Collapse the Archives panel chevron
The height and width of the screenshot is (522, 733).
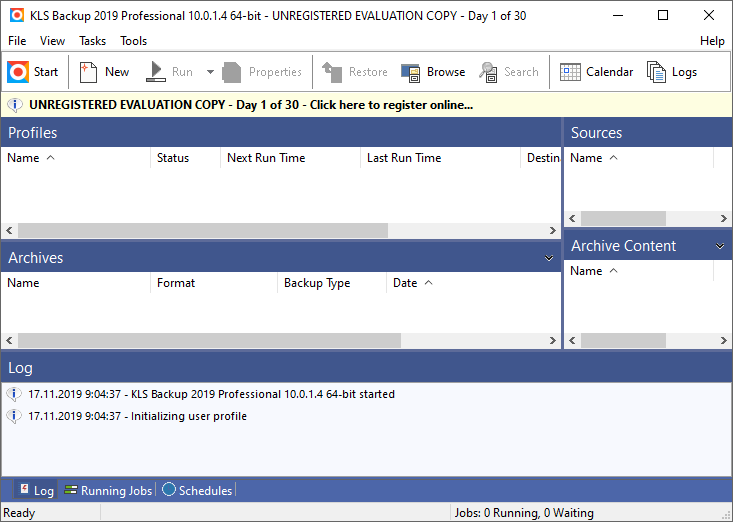pos(549,258)
